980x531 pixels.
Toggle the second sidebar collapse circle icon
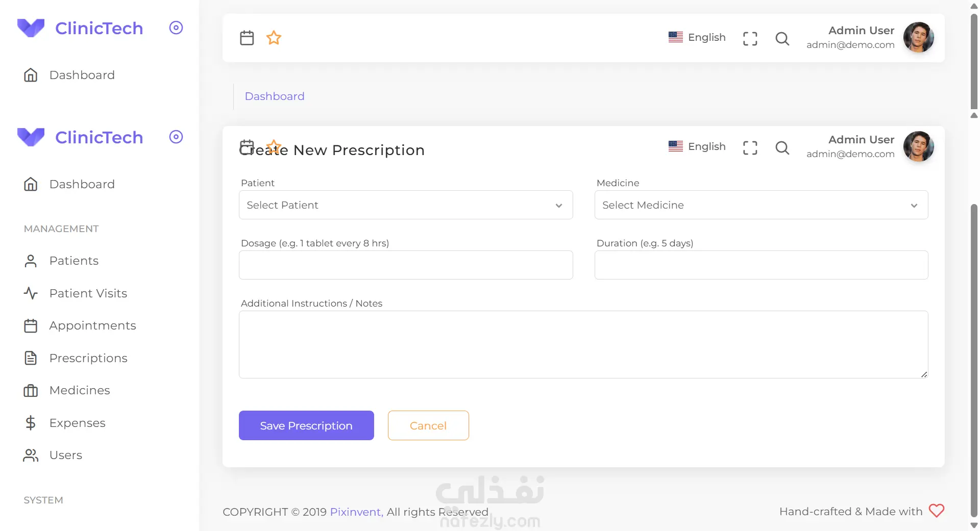(x=176, y=137)
